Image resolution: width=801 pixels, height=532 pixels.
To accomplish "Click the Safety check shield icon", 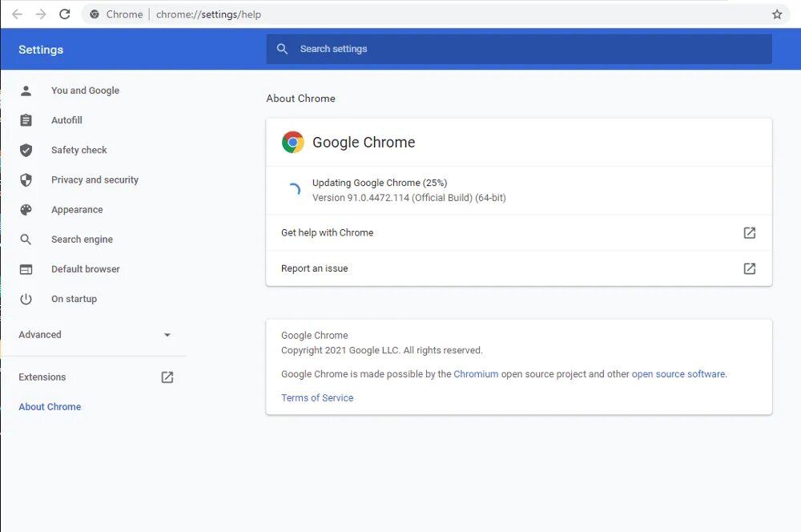I will pos(26,150).
